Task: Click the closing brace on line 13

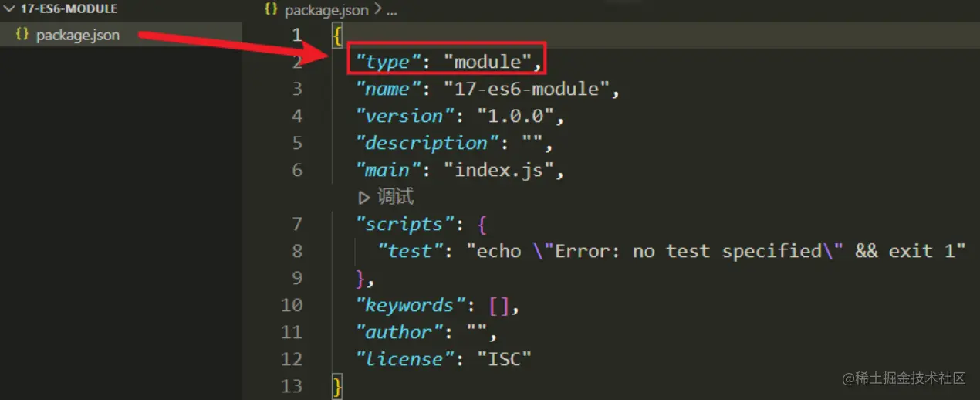Action: [x=337, y=386]
